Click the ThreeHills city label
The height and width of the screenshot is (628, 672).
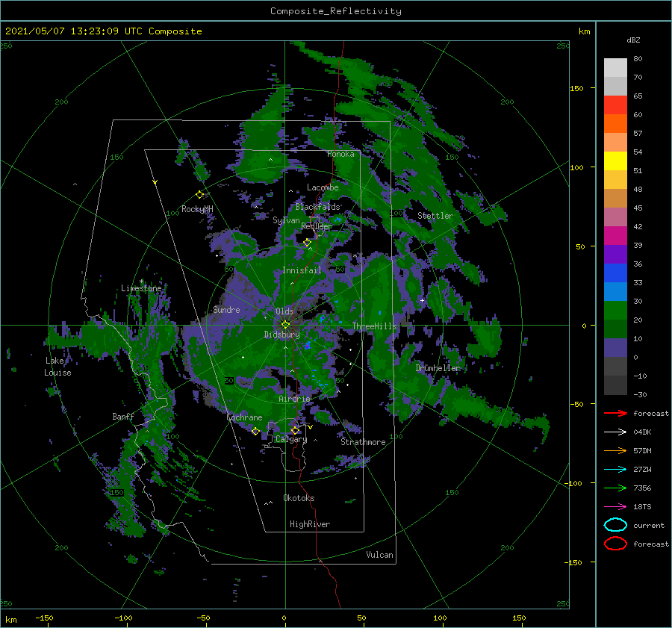(374, 326)
